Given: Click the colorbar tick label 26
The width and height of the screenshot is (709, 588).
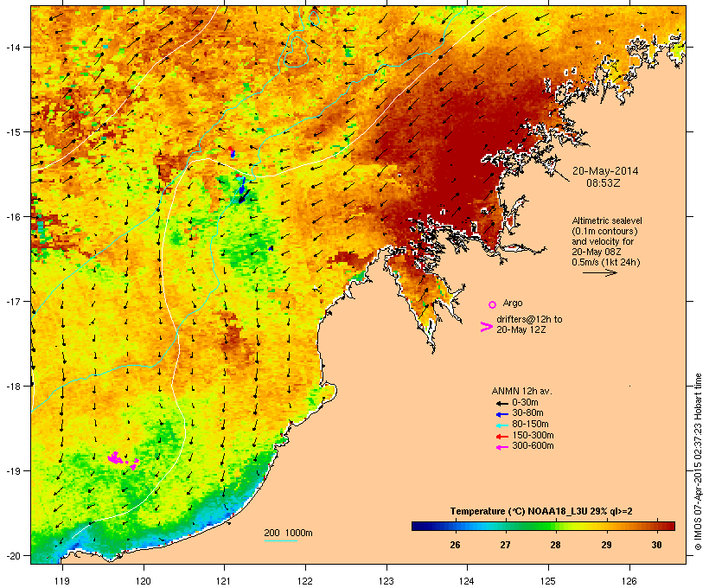Looking at the screenshot, I should point(455,545).
